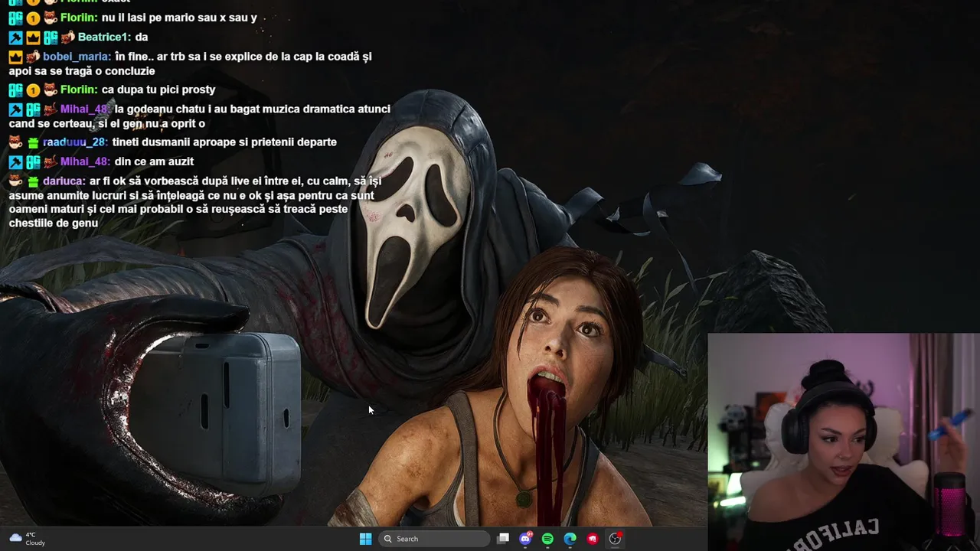Click message 'tineti dusmanii aproape si prietenii departe'

click(x=224, y=142)
